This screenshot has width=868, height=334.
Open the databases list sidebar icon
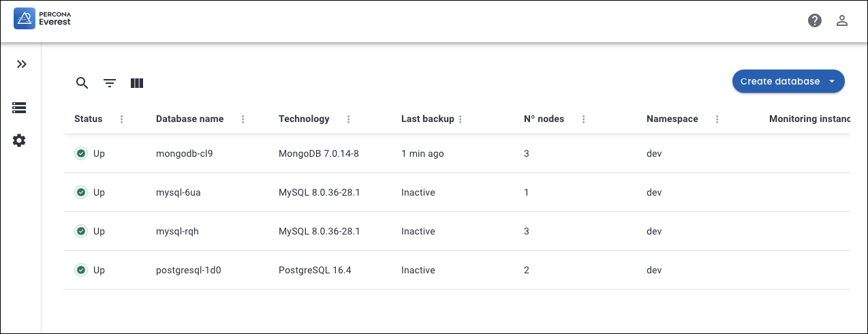click(x=19, y=108)
